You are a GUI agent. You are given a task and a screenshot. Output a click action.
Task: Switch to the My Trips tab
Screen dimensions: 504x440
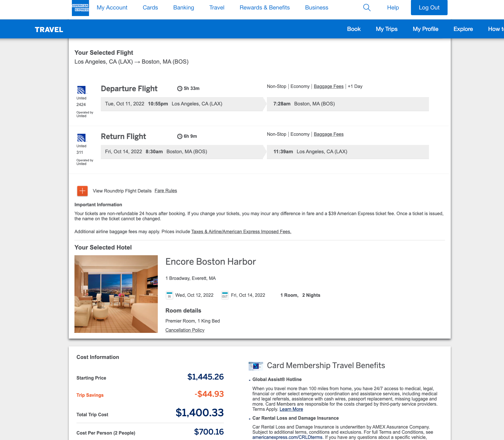(x=387, y=29)
